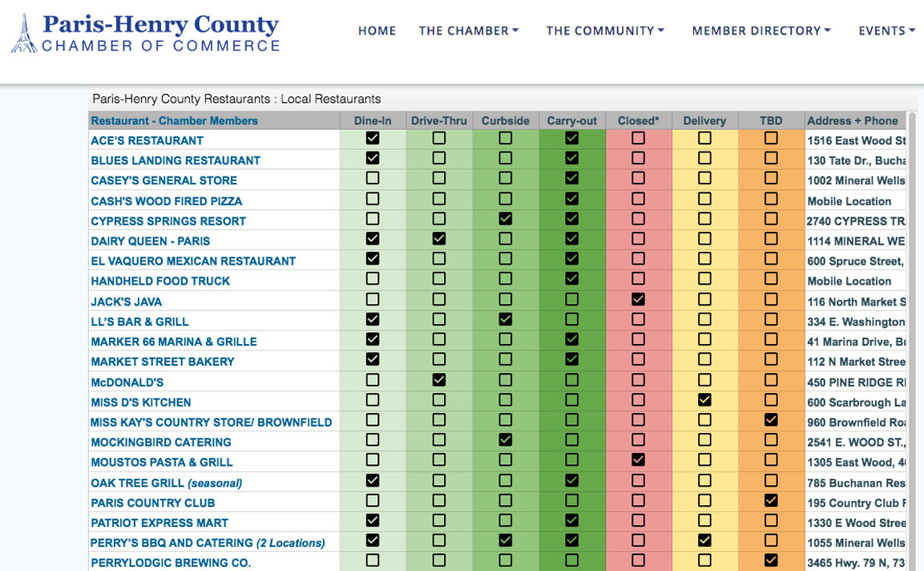
Task: Go to the HOME menu item
Action: click(x=377, y=30)
